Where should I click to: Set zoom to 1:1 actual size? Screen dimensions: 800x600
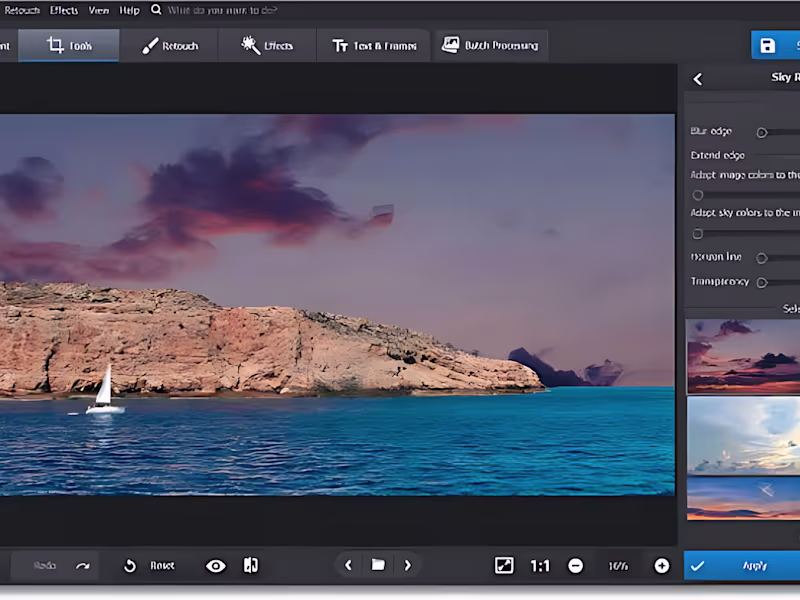coord(540,566)
